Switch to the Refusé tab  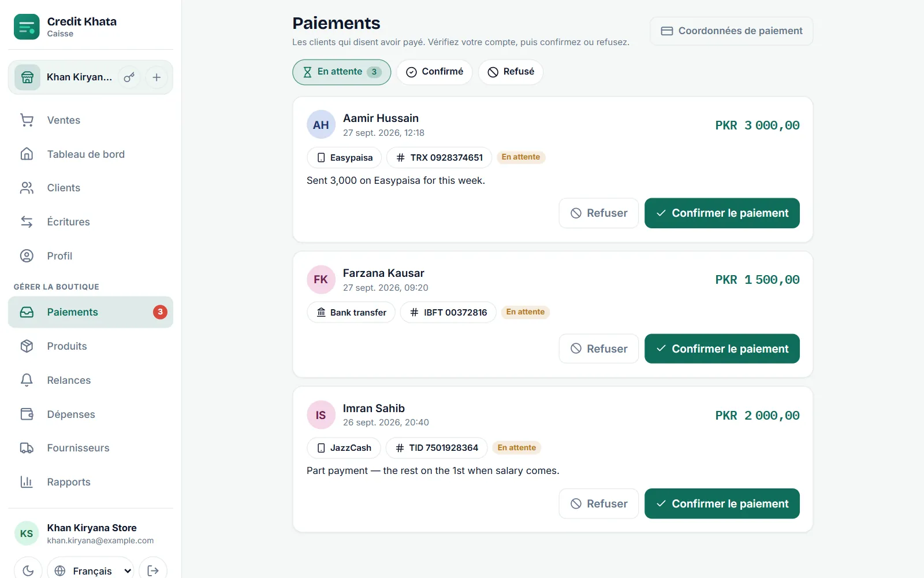[511, 72]
